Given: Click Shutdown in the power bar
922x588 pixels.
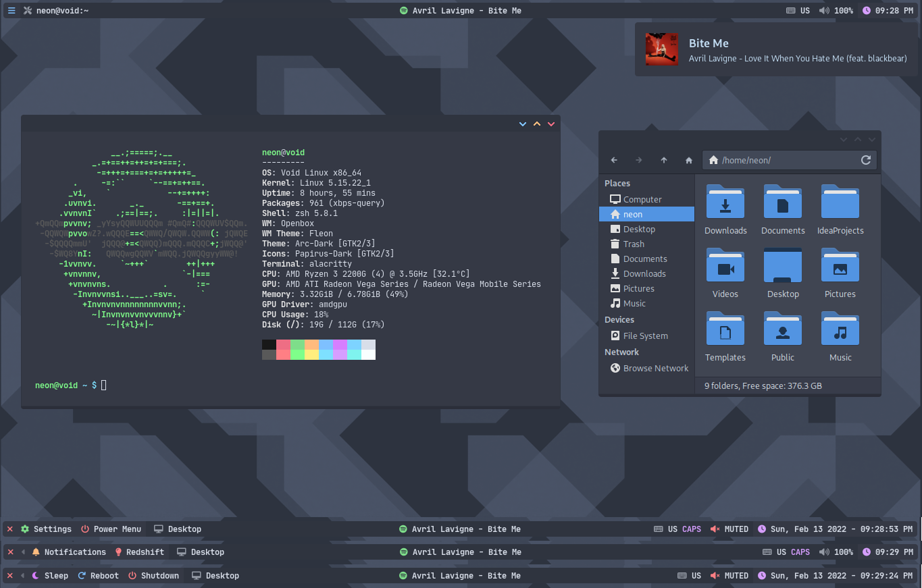Looking at the screenshot, I should pyautogui.click(x=153, y=576).
